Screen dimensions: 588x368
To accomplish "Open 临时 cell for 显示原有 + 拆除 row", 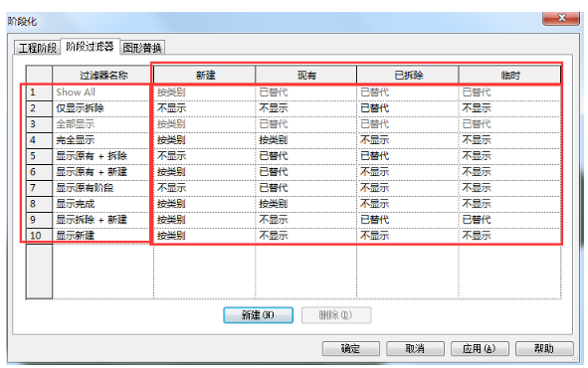I will 510,156.
